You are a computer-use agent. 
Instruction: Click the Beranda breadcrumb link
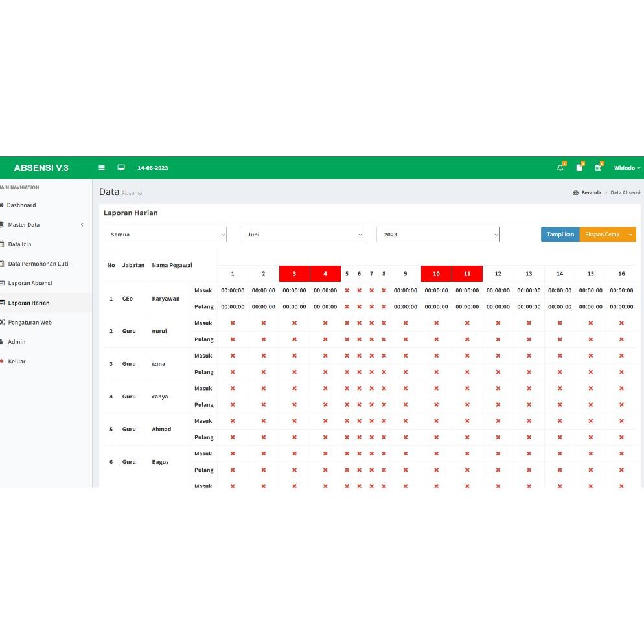tap(590, 192)
